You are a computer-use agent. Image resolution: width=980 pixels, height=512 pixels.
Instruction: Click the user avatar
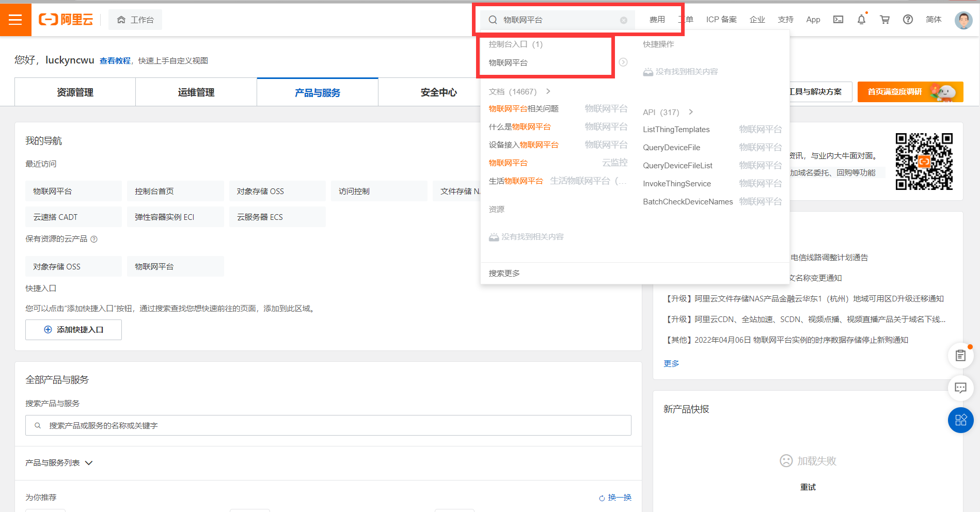coord(963,19)
